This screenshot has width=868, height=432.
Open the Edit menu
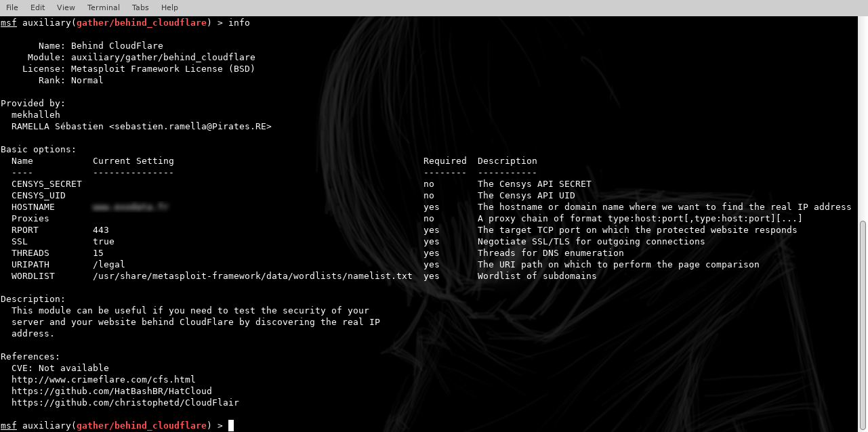pos(37,7)
